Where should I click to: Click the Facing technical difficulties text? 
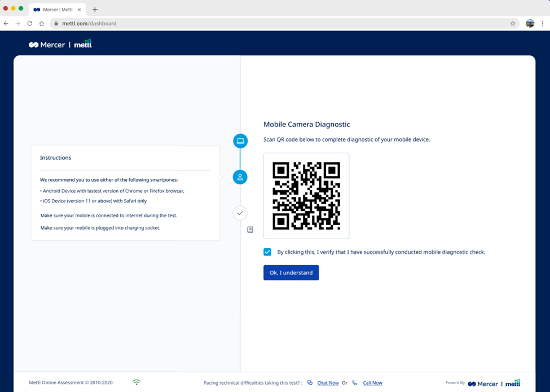[253, 382]
